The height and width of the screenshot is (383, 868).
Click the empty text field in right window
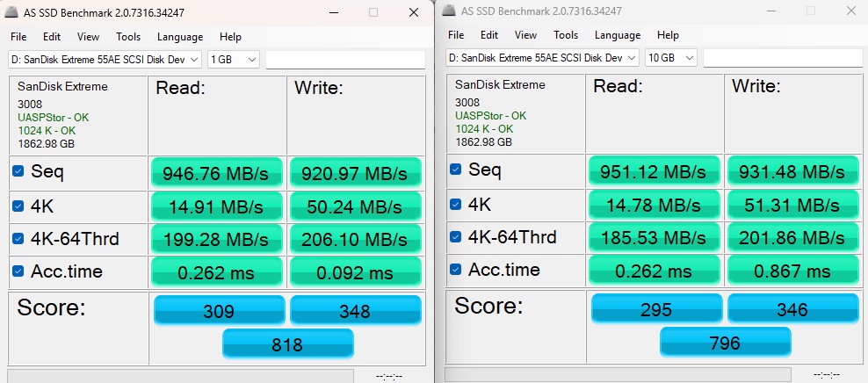[783, 58]
